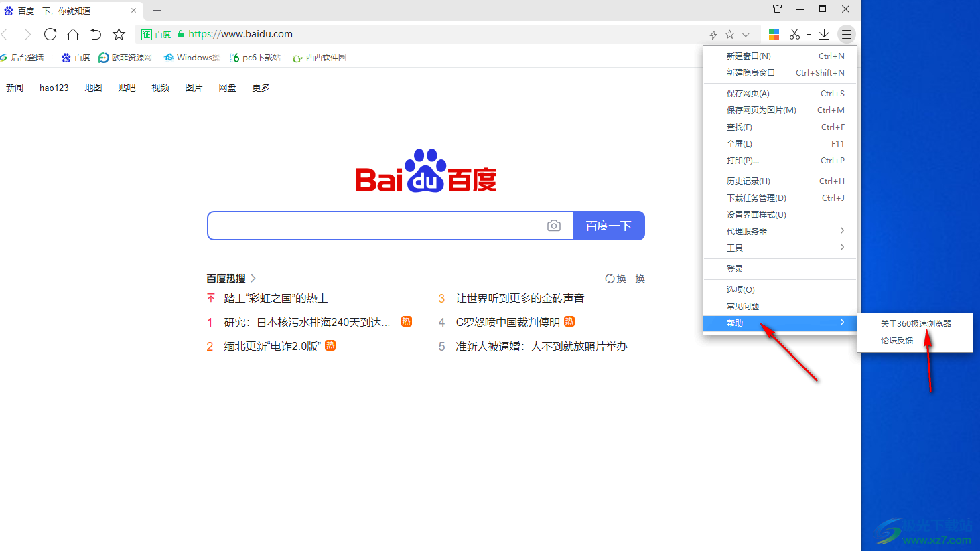
Task: Select 保存网页为图片(M) menu item
Action: coord(780,110)
